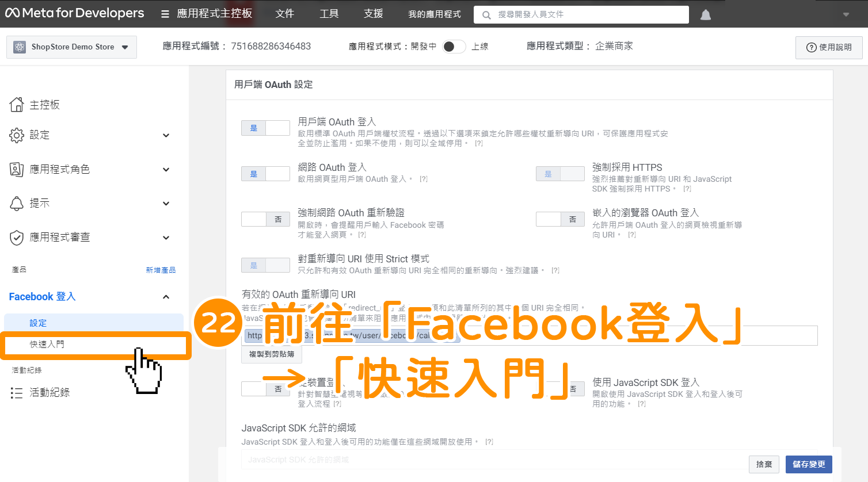Screen dimensions: 868x482
Task: Collapse the Facebook 登入 section
Action: pos(166,297)
